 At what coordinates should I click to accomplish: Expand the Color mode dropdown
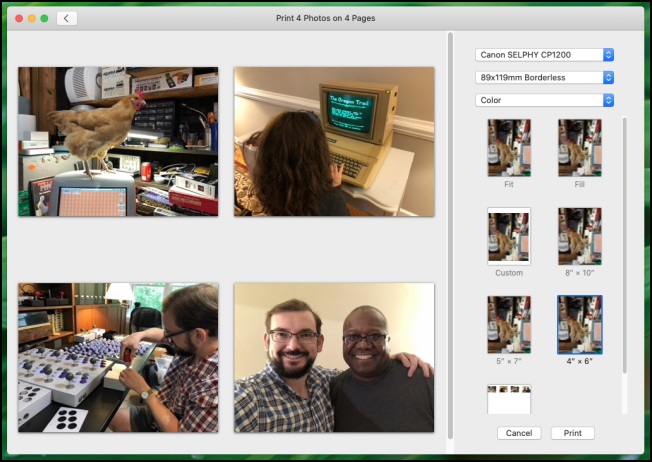544,100
